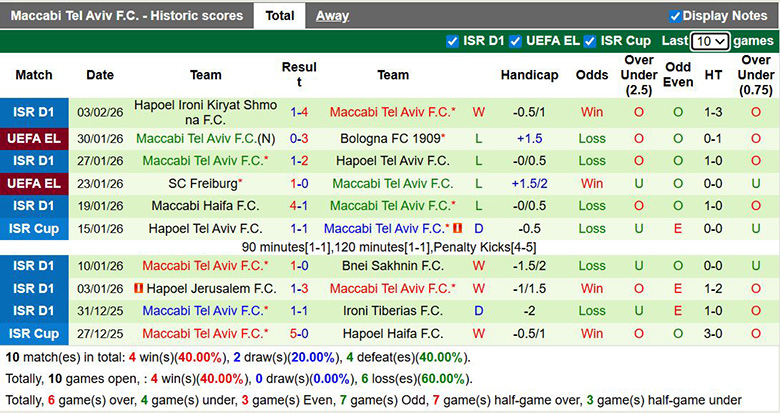
Task: Open Maccabi Haifa F.C. team link
Action: pyautogui.click(x=206, y=206)
